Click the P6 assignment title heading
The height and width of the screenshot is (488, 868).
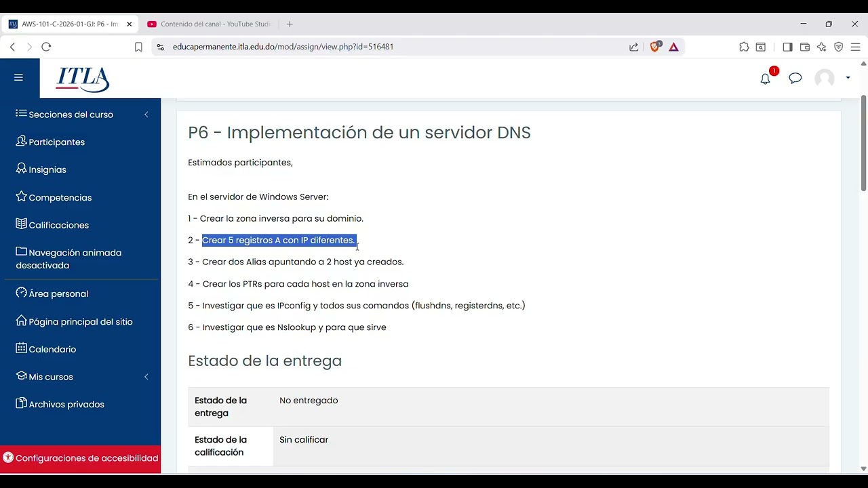pyautogui.click(x=359, y=132)
